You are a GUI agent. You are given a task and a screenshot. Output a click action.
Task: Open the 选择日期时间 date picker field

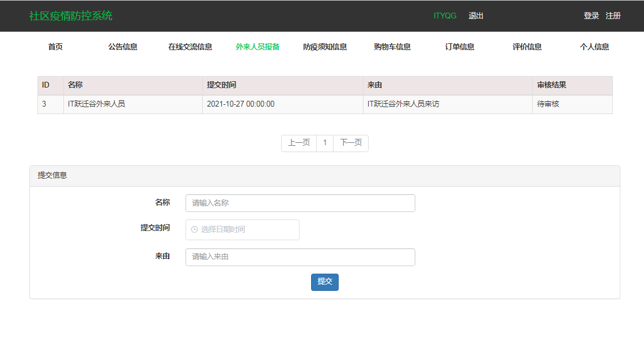pos(243,230)
